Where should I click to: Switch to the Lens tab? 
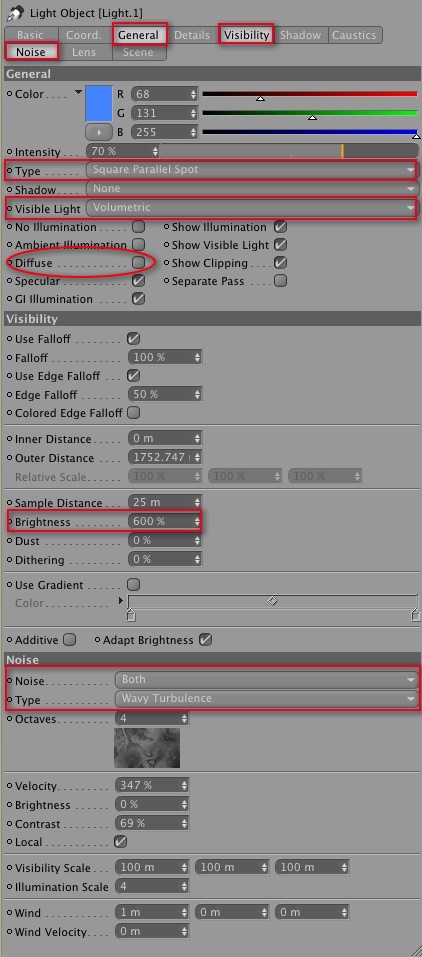(84, 52)
